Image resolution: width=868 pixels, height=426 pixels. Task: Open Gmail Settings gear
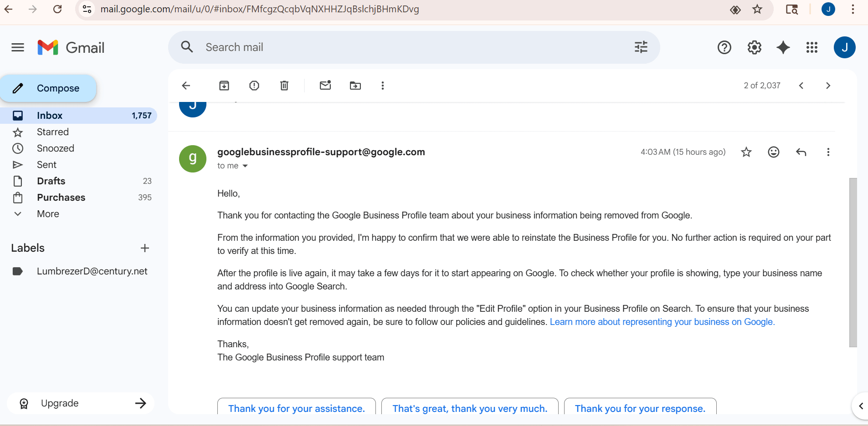755,47
